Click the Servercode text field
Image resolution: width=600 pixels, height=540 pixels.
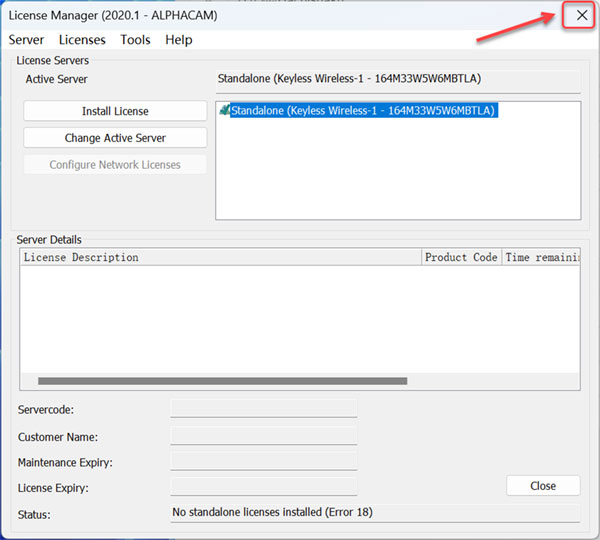(x=263, y=409)
